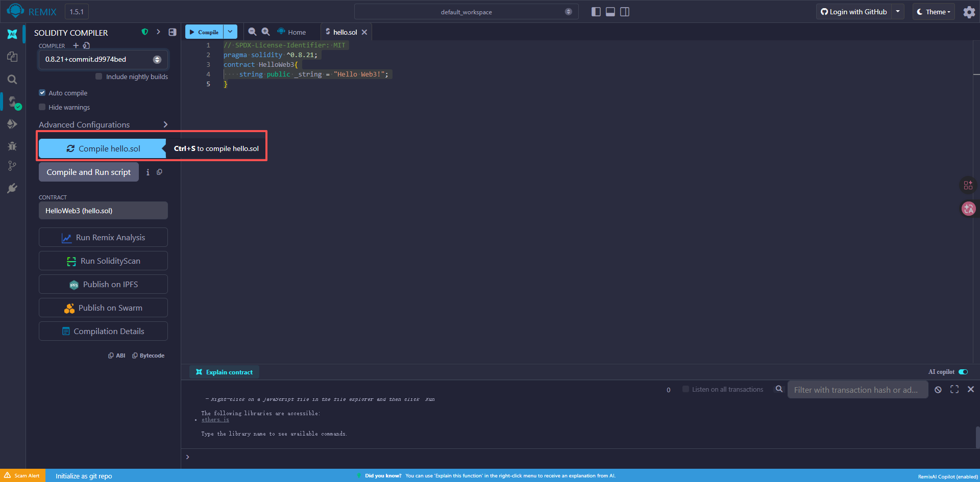Click the documentation icon in compiler panel header
This screenshot has width=980, height=482.
point(173,32)
